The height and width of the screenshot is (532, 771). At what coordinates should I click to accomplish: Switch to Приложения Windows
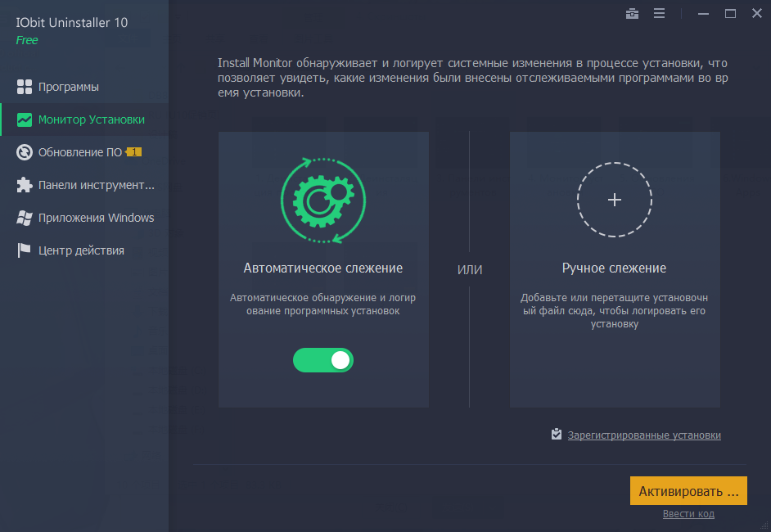click(84, 218)
